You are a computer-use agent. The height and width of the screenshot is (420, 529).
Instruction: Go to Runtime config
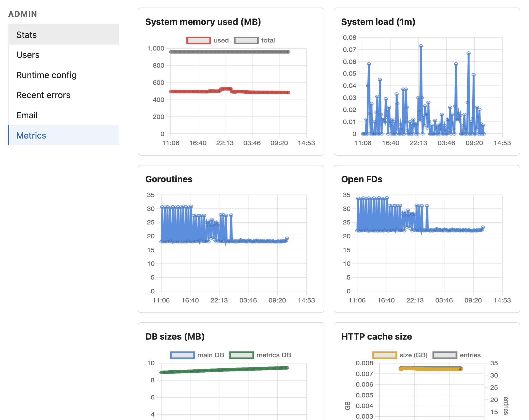64,75
